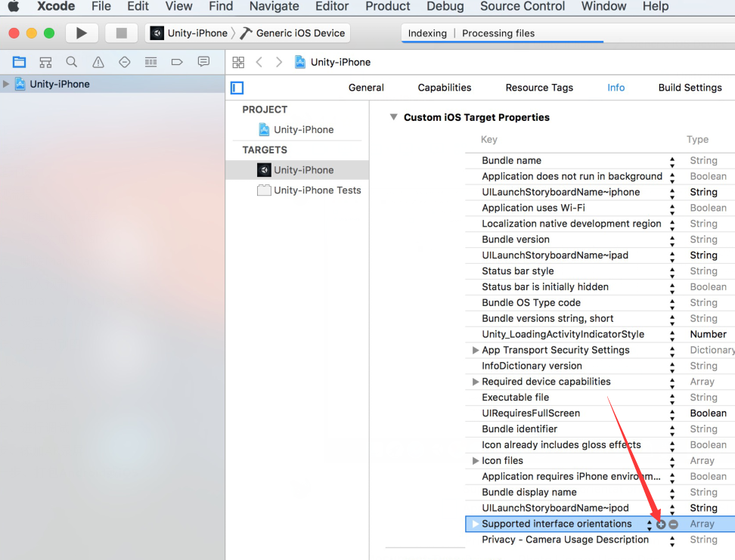Select Unity-iPhone in the Project navigator
Viewport: 735px width, 560px height.
pos(113,85)
